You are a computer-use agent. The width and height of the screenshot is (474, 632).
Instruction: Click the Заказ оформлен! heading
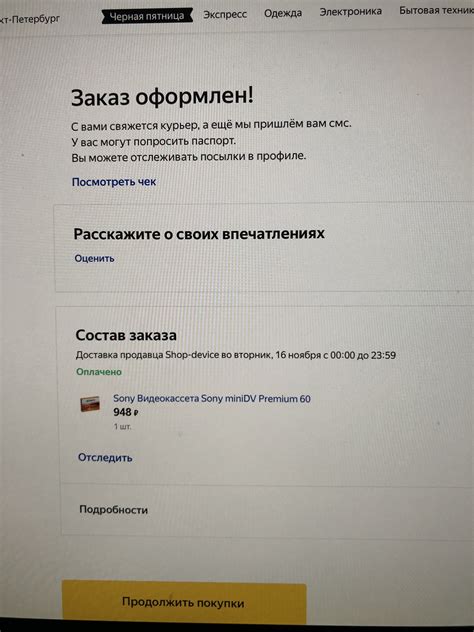pos(162,97)
